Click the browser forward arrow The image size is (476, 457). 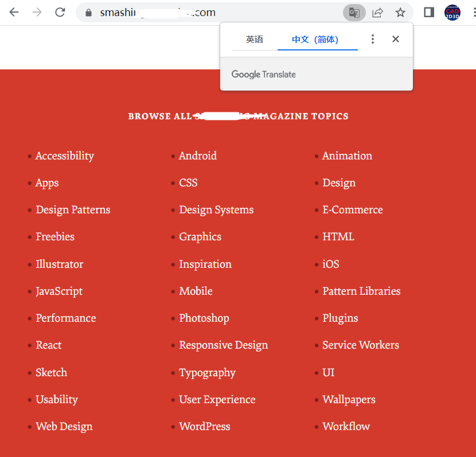37,12
